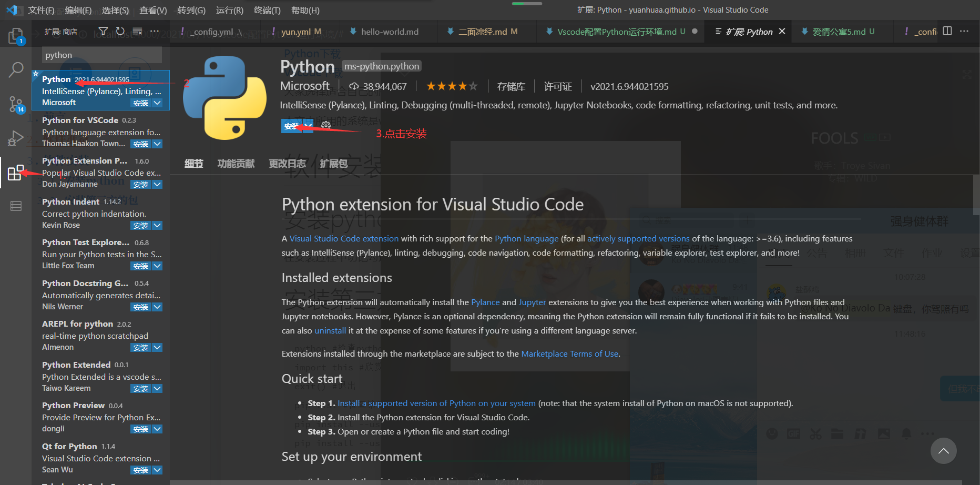Expand install dropdown for Python Extension Pack
The image size is (980, 485).
157,185
